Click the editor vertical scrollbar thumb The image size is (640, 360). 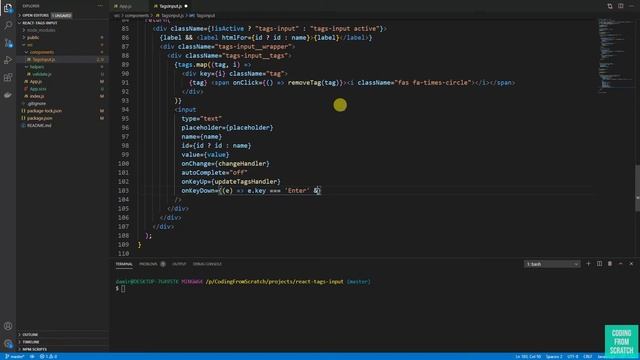(637, 188)
